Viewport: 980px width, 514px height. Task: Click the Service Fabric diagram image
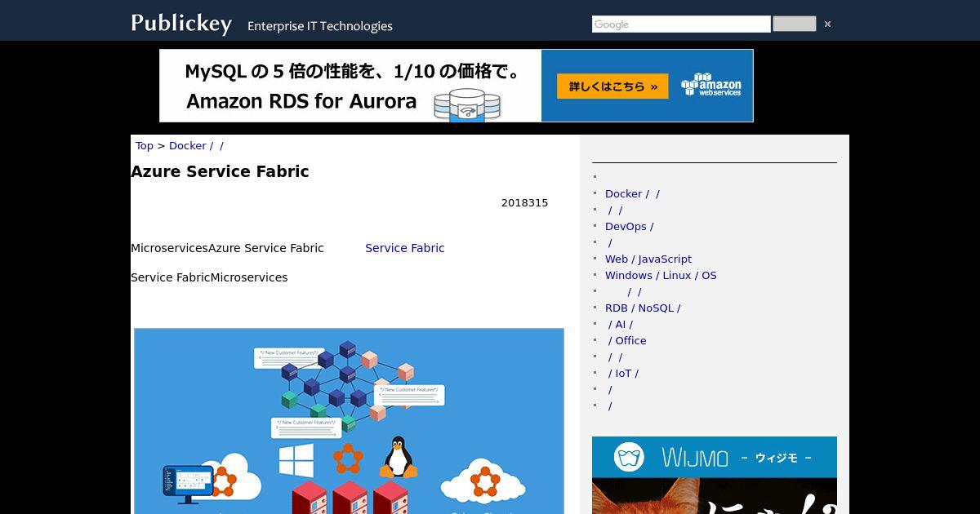[x=349, y=421]
